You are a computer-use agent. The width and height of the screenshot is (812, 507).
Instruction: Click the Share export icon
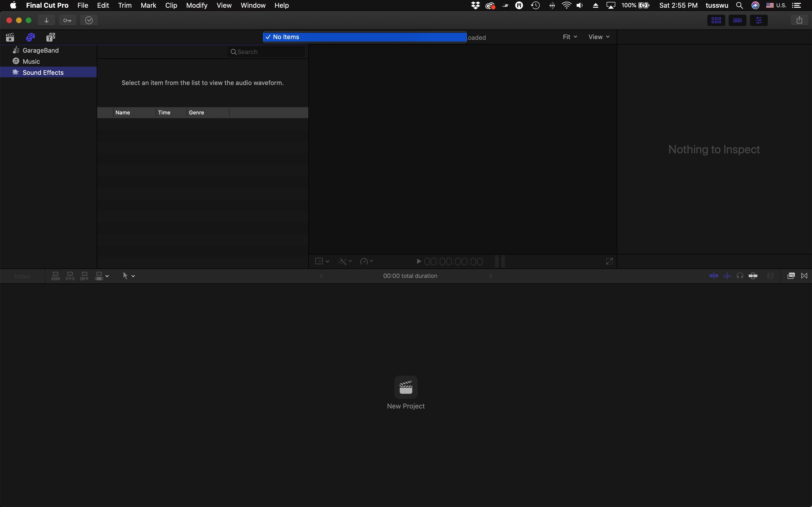[799, 21]
